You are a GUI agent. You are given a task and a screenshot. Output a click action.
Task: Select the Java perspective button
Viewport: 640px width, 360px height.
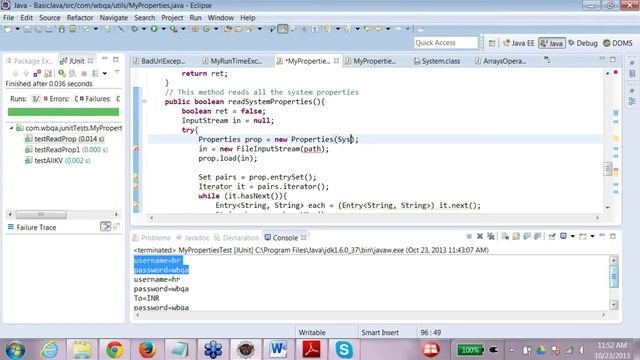coord(552,43)
